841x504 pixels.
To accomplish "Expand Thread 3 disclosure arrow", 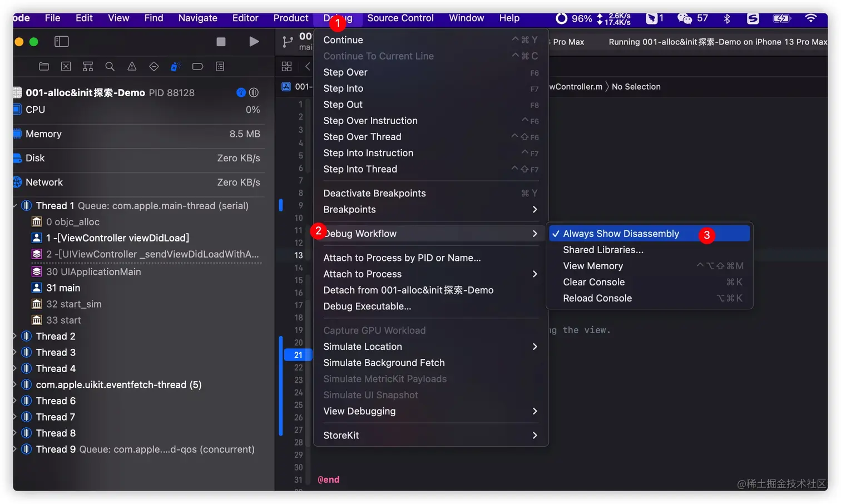I will pos(15,353).
